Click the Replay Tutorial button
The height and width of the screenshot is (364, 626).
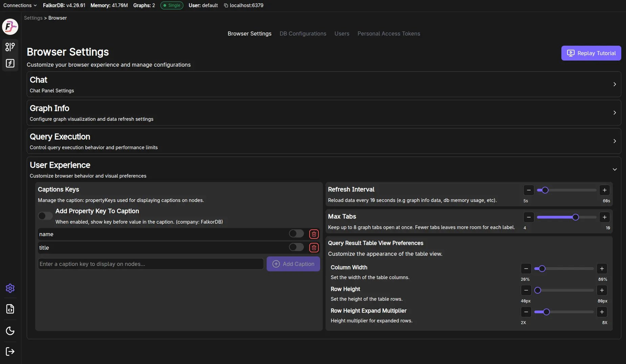[591, 53]
